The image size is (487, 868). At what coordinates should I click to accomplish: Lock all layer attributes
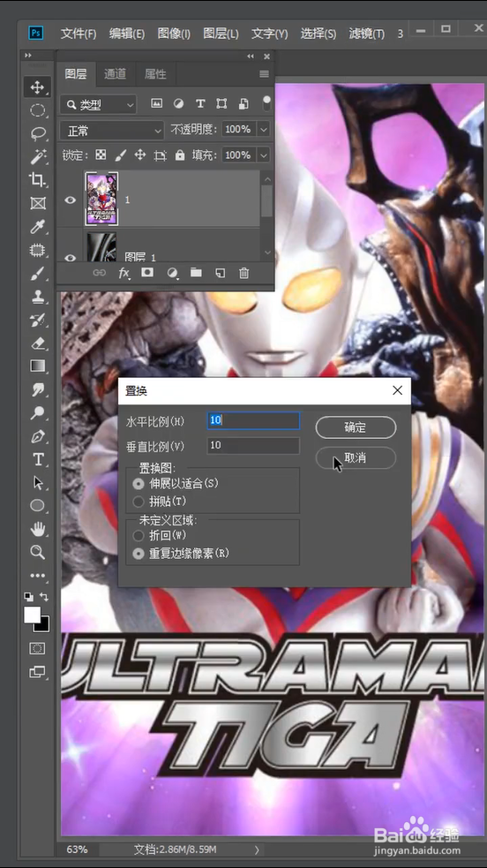click(x=180, y=155)
